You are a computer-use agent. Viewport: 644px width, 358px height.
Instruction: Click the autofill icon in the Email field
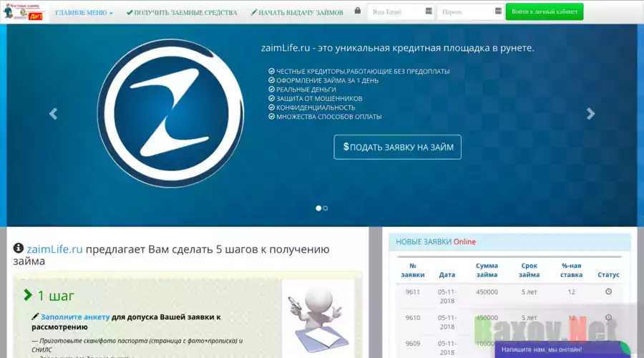(x=429, y=11)
